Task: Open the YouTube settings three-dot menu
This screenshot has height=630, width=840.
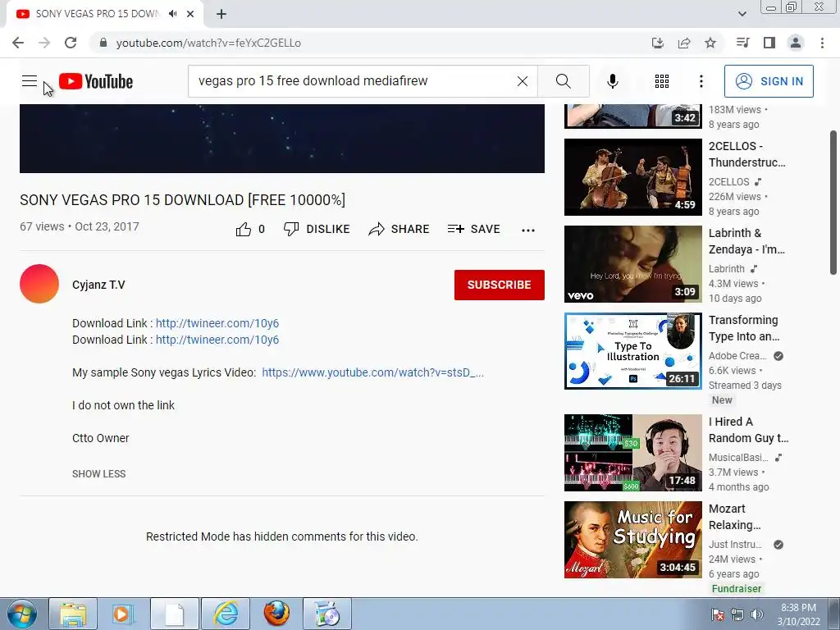Action: (701, 81)
